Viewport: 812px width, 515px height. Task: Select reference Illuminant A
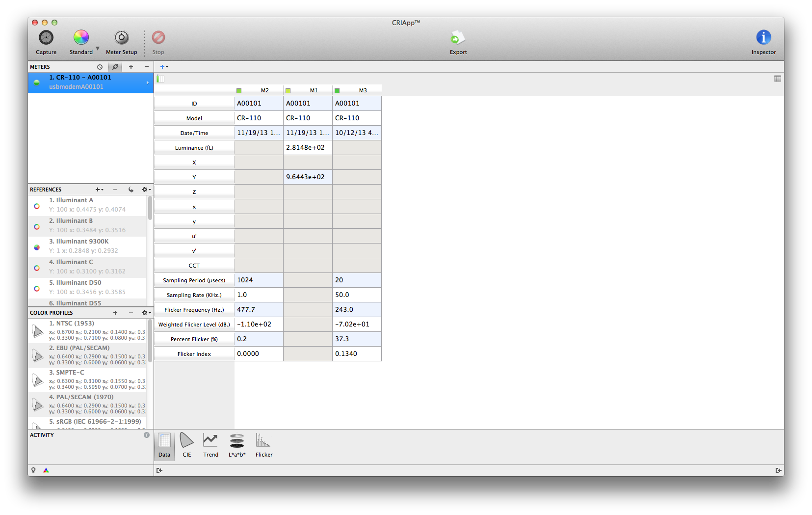point(87,205)
